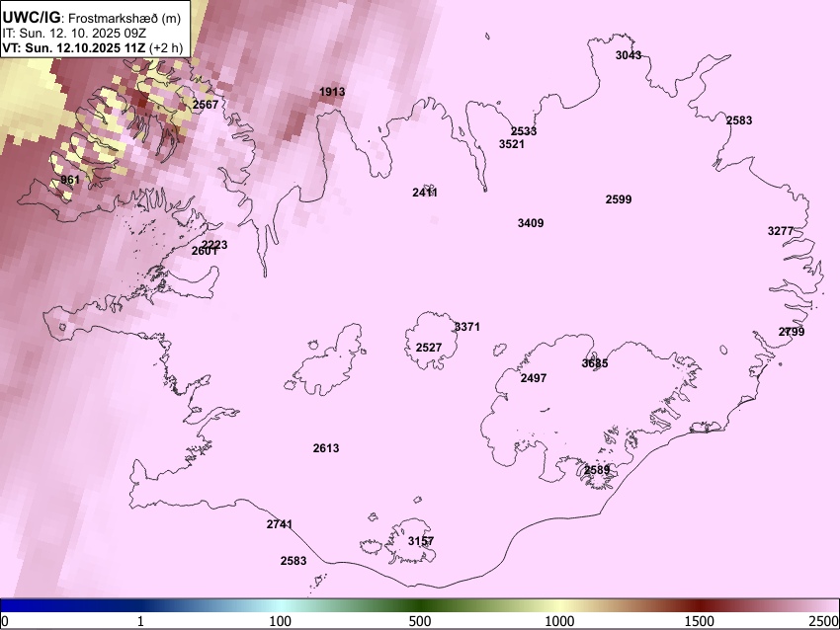Click the 0 label under the color scale
Viewport: 840px width, 630px height.
click(x=5, y=621)
